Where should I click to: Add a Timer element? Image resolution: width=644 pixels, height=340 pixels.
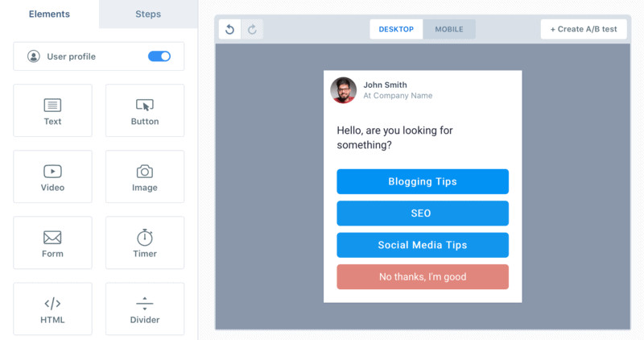[x=145, y=238]
